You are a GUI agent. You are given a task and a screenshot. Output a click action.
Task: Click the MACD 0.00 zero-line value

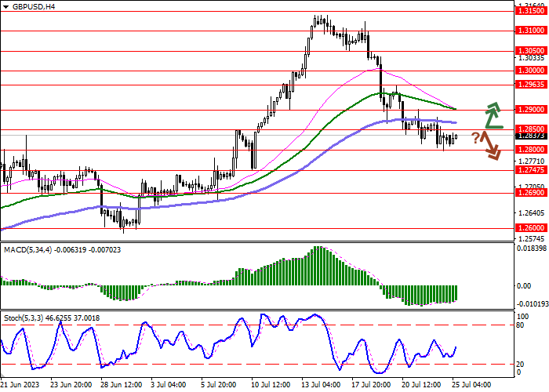[x=524, y=286]
